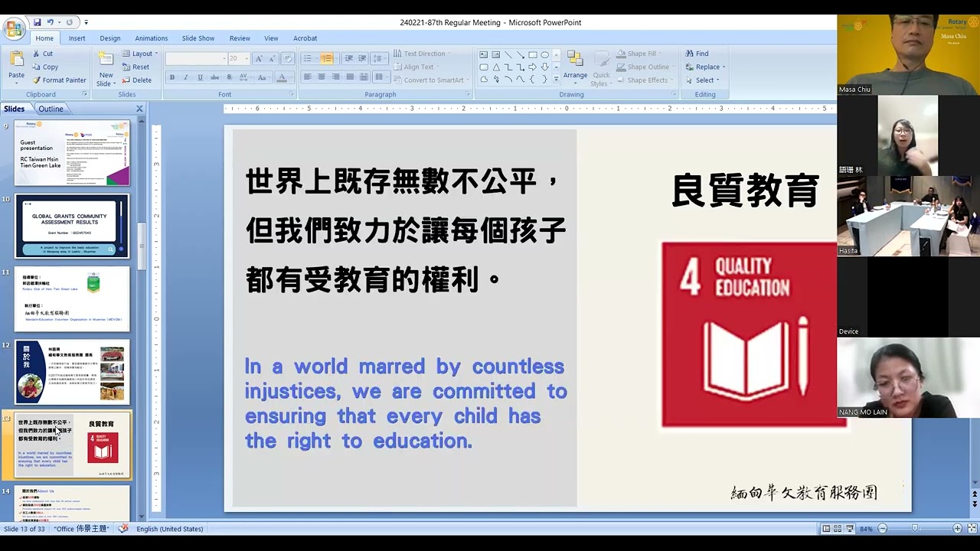Open the Insert ribbon tab
The image size is (980, 551).
coord(77,38)
